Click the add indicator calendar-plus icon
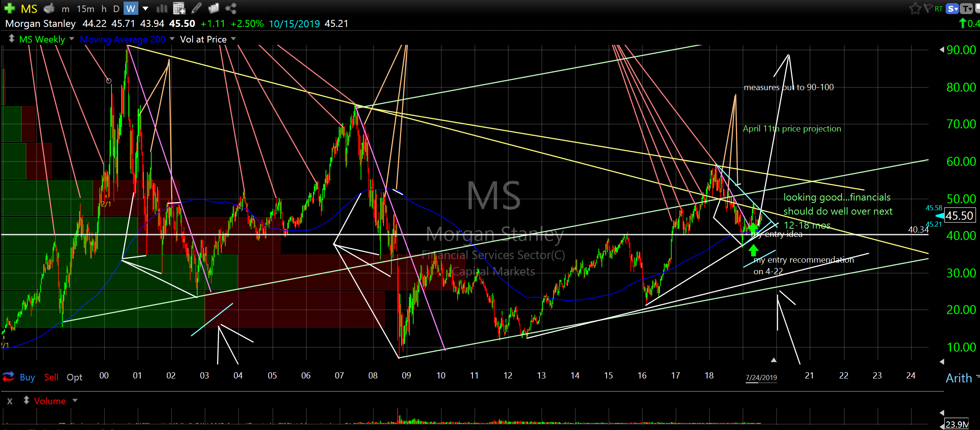980x430 pixels. pos(179,8)
